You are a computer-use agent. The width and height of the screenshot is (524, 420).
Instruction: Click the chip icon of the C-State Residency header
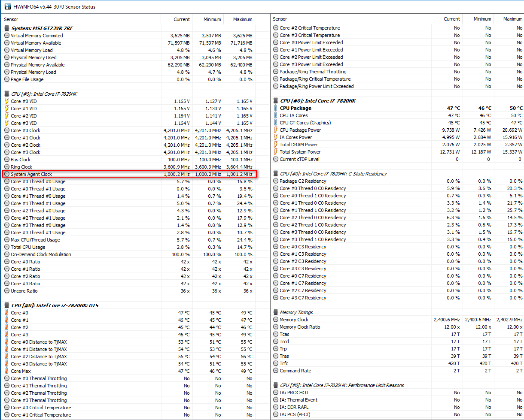[x=276, y=174]
